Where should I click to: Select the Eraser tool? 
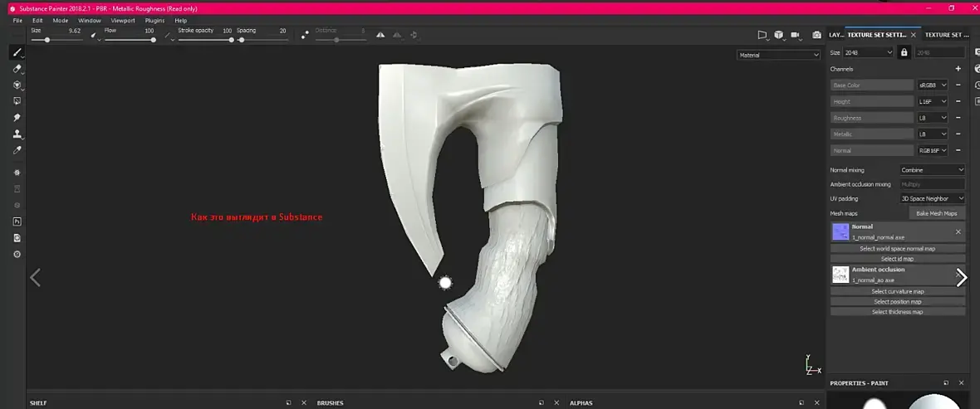pyautogui.click(x=17, y=69)
